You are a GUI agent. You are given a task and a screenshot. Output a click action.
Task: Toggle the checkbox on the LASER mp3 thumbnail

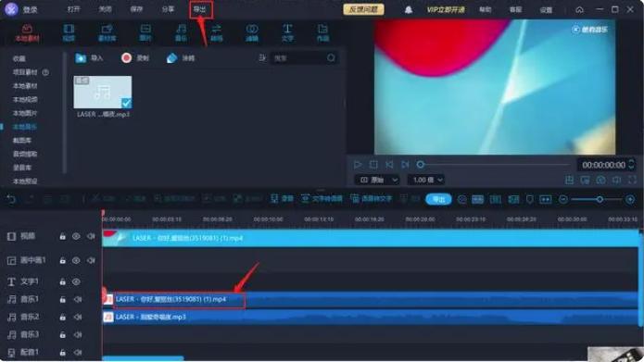(x=127, y=103)
